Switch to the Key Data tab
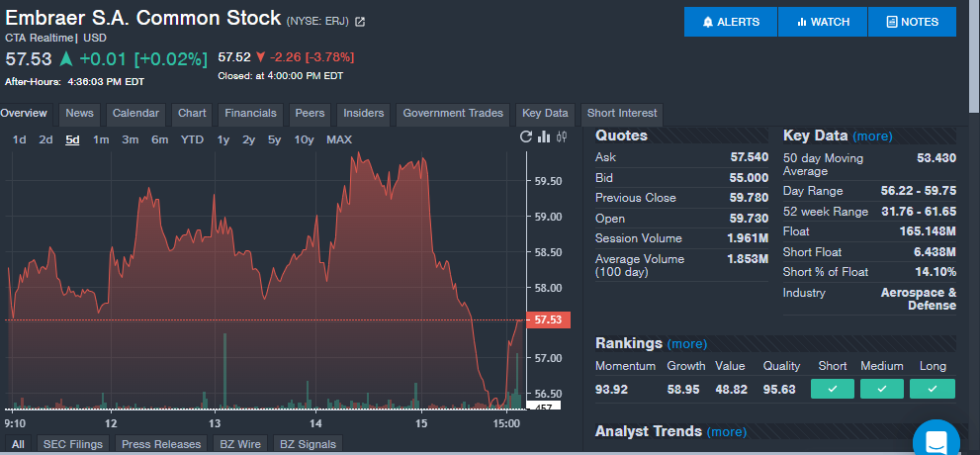The height and width of the screenshot is (455, 980). point(545,114)
